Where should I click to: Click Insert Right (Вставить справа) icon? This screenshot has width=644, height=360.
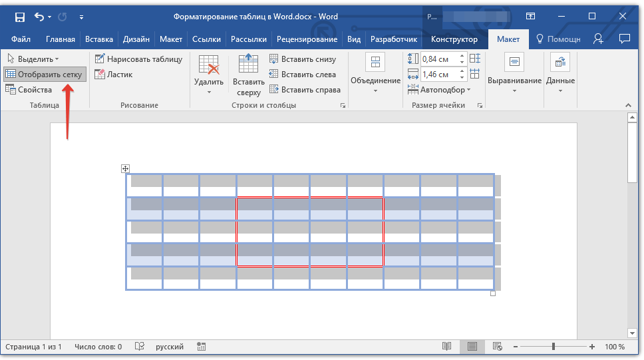click(273, 90)
